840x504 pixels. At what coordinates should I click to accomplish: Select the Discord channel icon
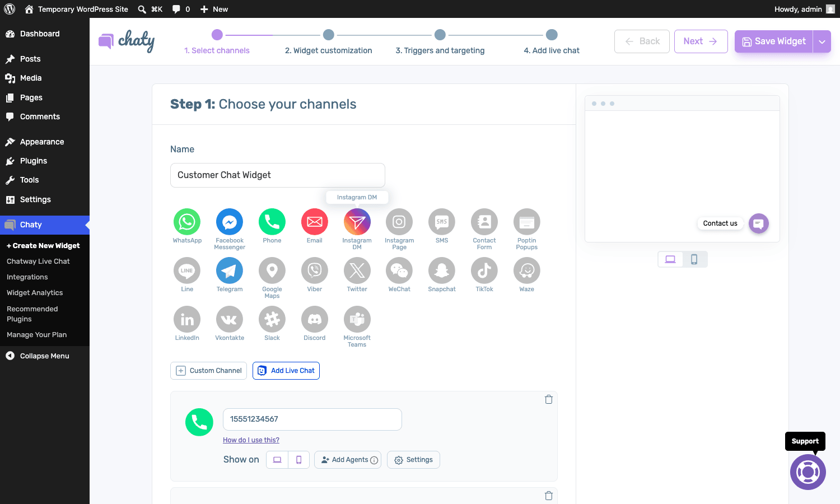[315, 320]
